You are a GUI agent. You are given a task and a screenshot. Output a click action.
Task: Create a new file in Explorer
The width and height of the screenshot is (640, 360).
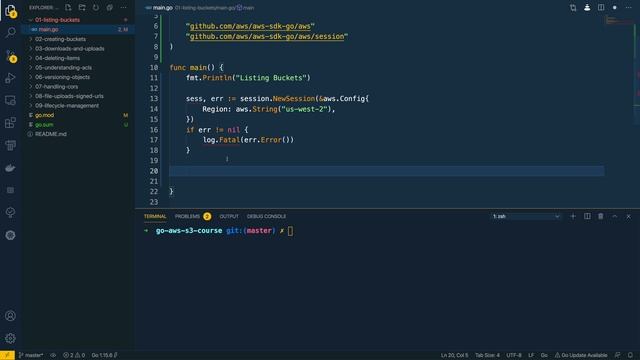68,7
